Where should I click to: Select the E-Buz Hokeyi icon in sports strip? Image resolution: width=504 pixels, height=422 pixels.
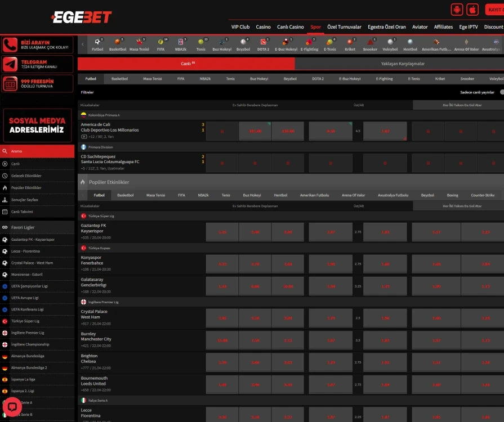pyautogui.click(x=286, y=42)
